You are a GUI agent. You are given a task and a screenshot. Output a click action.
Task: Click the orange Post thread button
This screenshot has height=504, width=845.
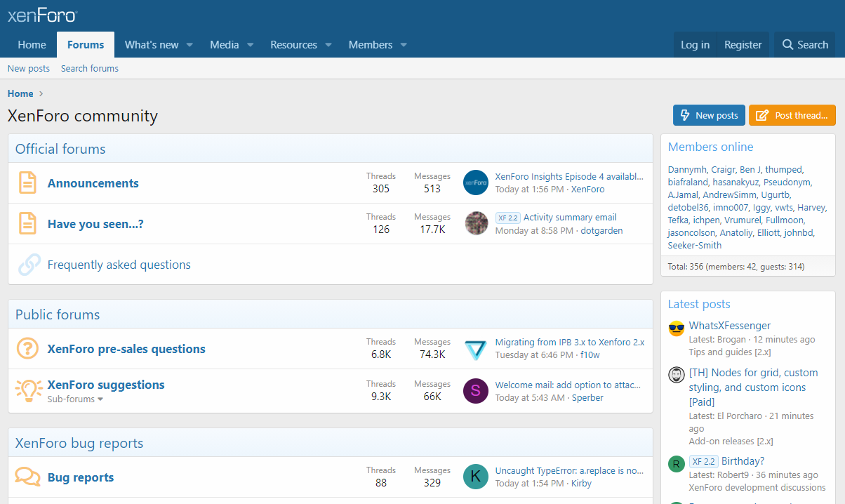pyautogui.click(x=792, y=115)
